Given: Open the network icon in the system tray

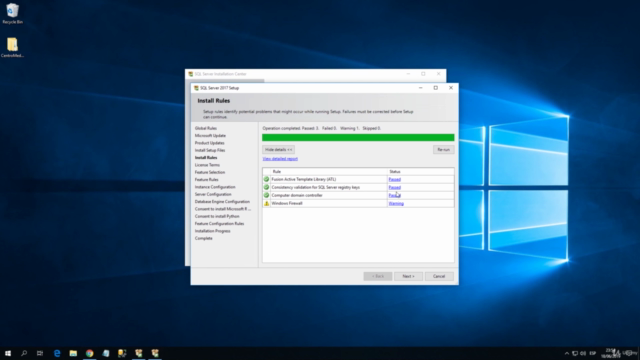Looking at the screenshot, I should point(575,353).
